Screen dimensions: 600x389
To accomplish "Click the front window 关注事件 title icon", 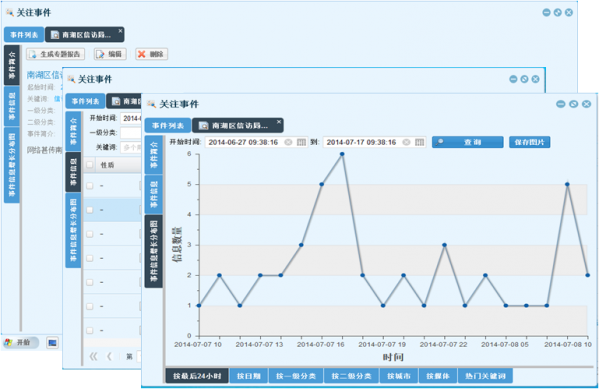I will click(x=152, y=104).
